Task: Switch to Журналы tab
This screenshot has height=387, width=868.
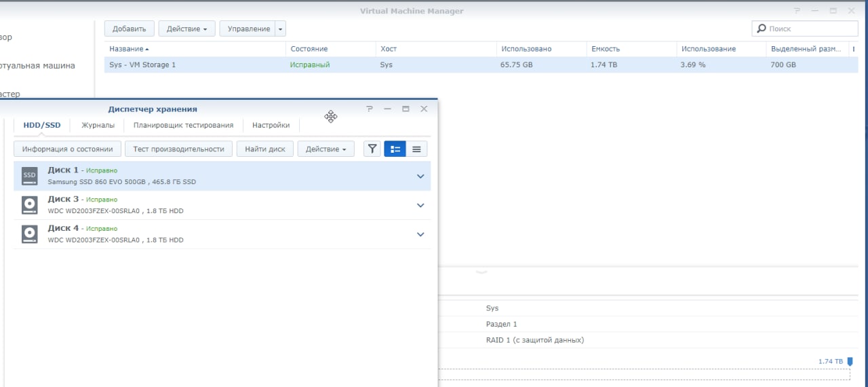Action: (98, 125)
